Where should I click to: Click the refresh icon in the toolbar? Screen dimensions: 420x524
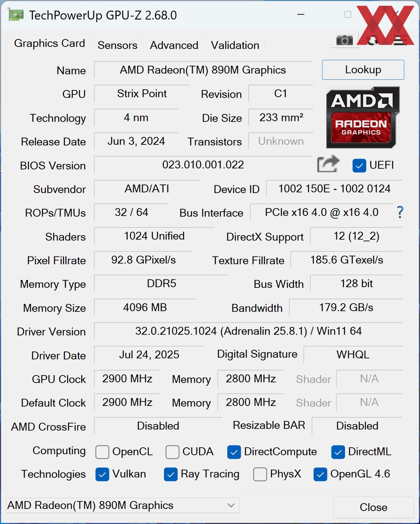372,40
